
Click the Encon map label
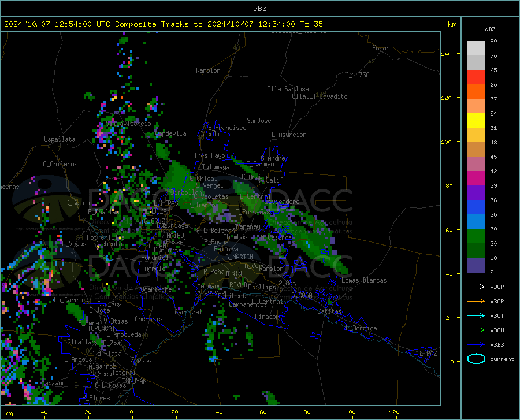coord(381,48)
